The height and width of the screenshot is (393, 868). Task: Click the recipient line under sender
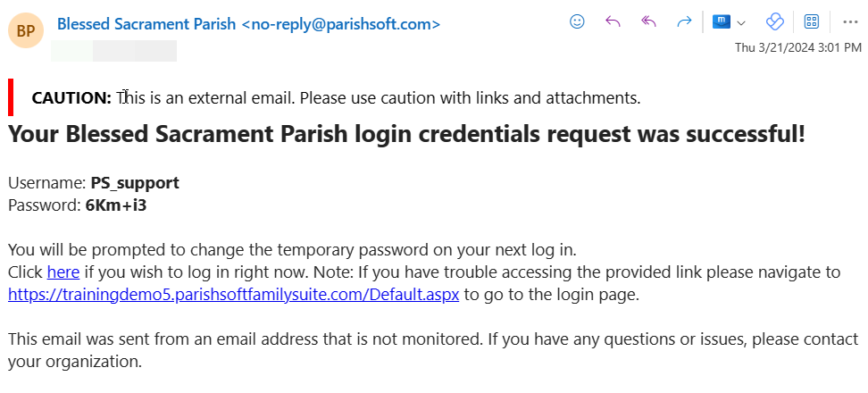(x=114, y=50)
